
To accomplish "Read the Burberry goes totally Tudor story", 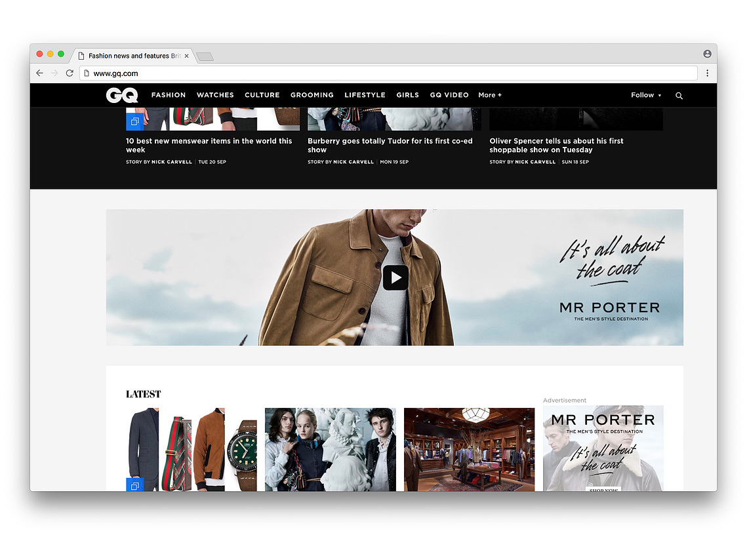I will point(390,145).
